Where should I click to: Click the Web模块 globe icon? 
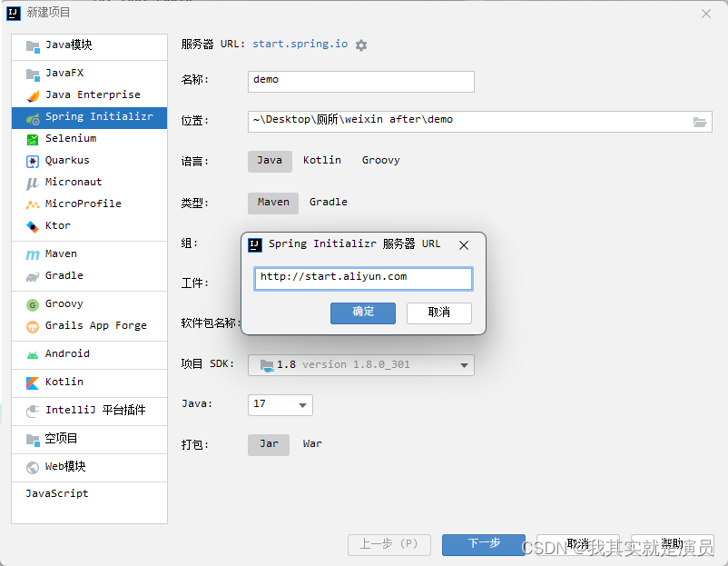point(33,468)
